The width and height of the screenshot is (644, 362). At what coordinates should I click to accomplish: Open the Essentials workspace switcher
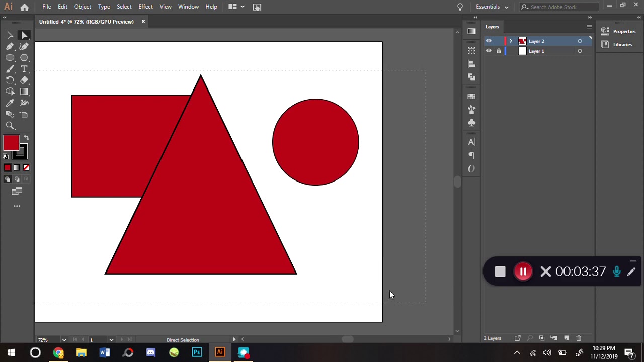click(x=492, y=7)
